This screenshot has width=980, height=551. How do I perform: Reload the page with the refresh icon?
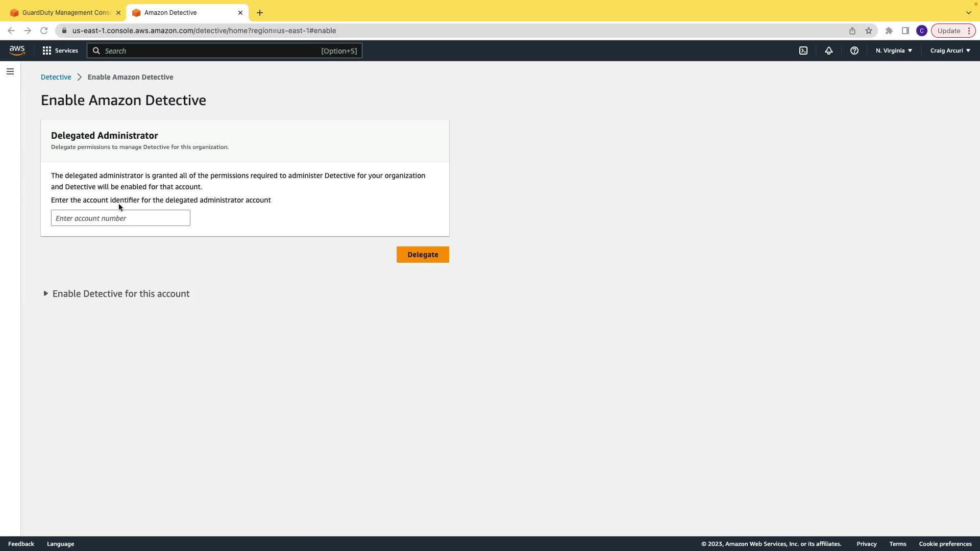[x=44, y=31]
